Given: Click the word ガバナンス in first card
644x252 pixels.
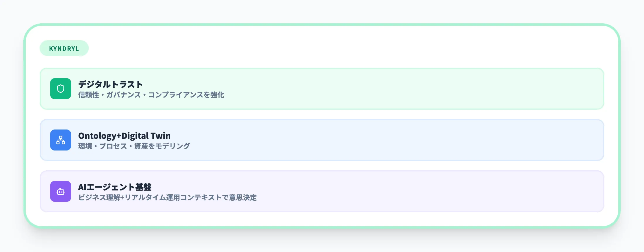Looking at the screenshot, I should [x=123, y=95].
